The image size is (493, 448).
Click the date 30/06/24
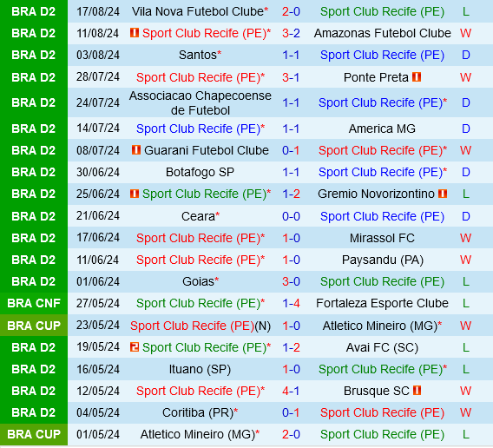[98, 172]
